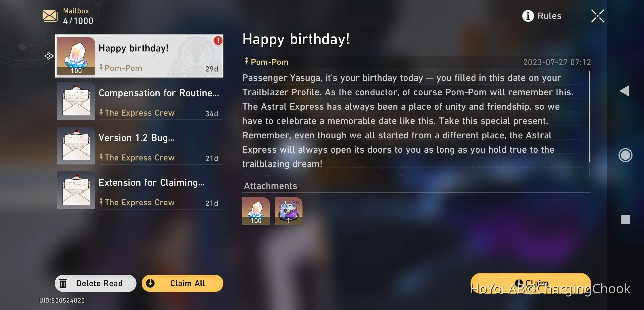This screenshot has height=310, width=644.
Task: Open the Happy birthday! mail from Pom-Pom
Action: [x=139, y=56]
